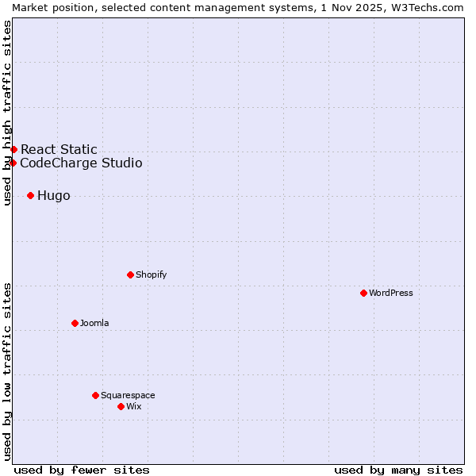Click the WordPress text label
Screen dimensions: 476x476
tap(391, 293)
